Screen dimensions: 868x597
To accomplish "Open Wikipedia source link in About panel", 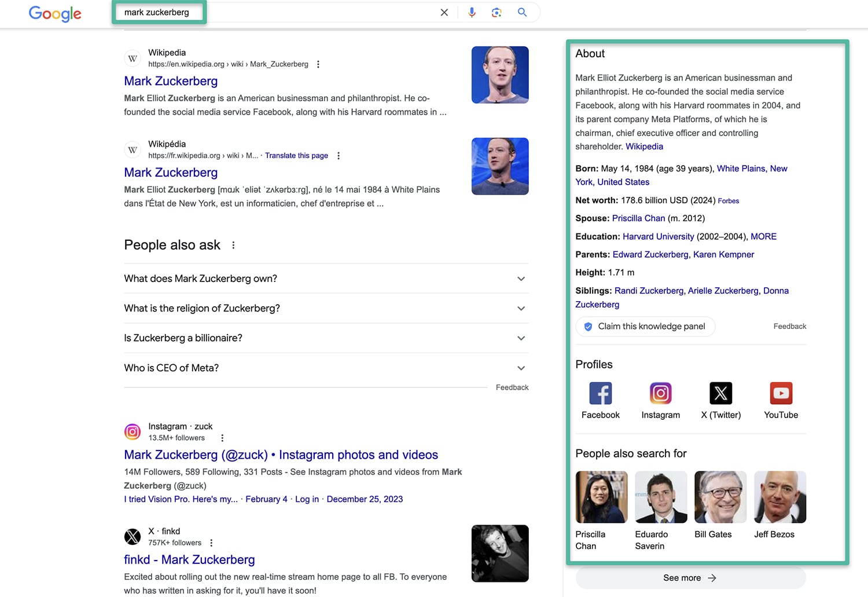I will coord(644,146).
